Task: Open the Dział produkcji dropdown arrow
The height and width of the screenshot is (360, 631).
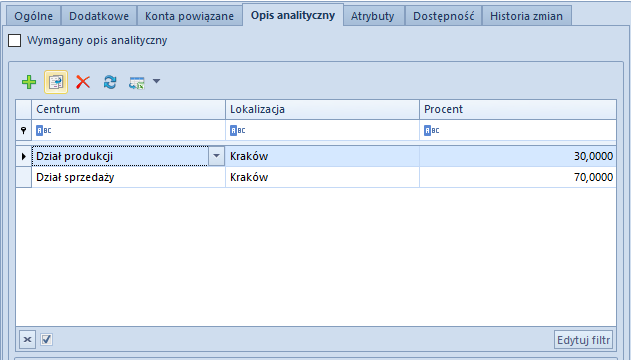Action: point(216,156)
